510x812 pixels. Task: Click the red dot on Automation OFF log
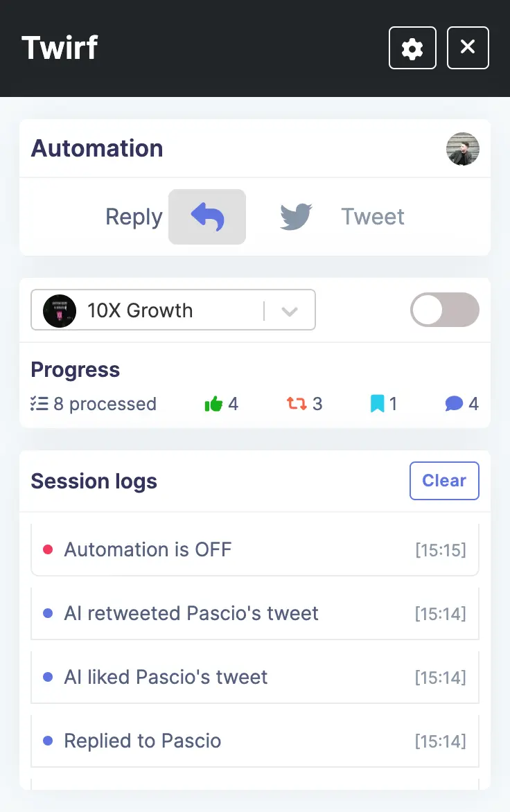[47, 548]
